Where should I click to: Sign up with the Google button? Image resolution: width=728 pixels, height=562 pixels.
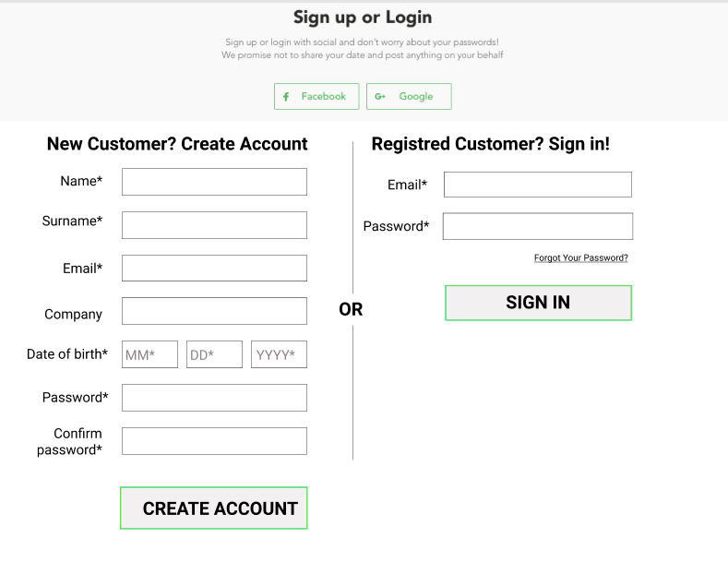click(x=409, y=97)
